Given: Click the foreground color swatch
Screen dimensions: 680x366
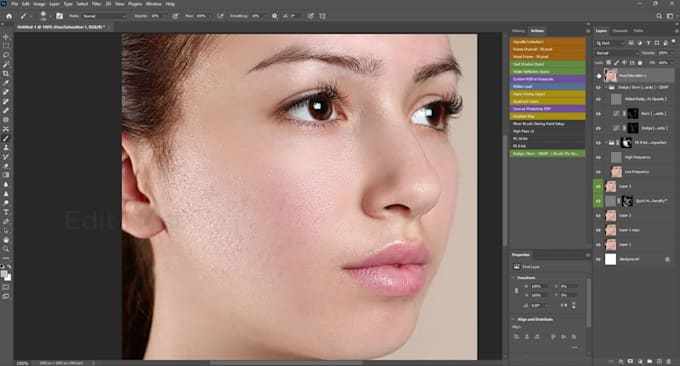Looking at the screenshot, I should [x=4, y=274].
